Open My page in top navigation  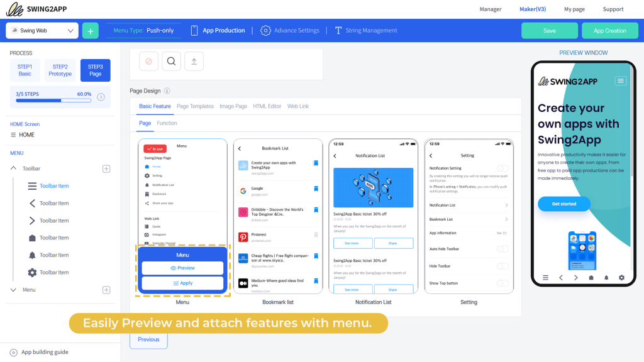[574, 9]
